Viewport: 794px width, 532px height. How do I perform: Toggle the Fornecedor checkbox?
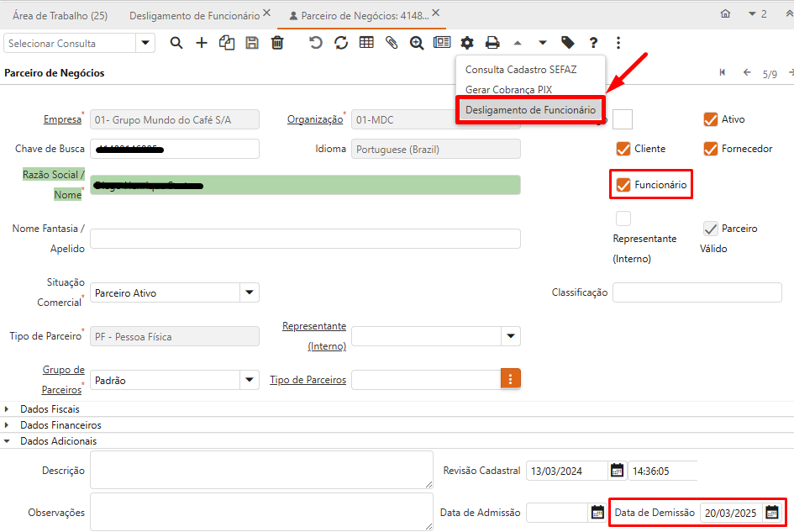coord(711,149)
